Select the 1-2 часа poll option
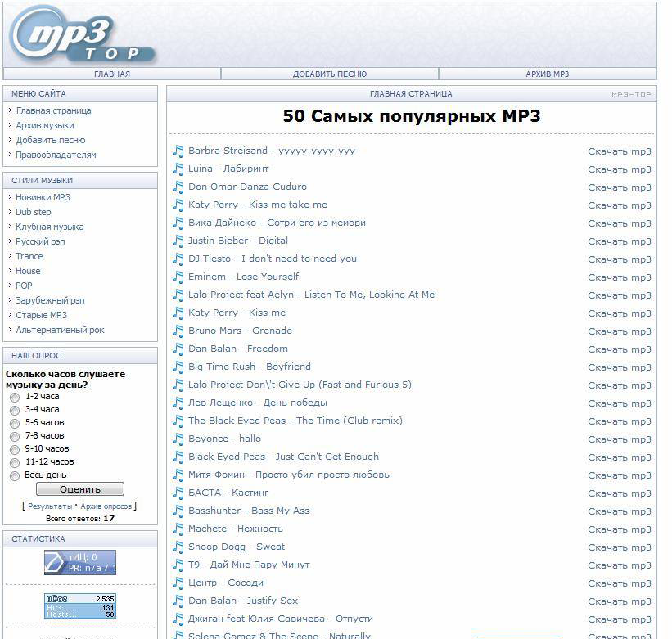 15,398
